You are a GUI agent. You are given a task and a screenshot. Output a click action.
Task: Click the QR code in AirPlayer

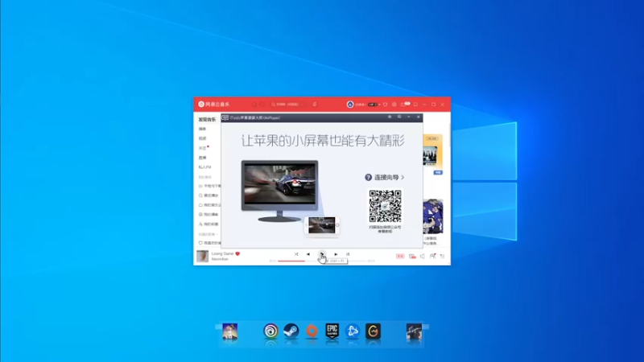(x=386, y=206)
